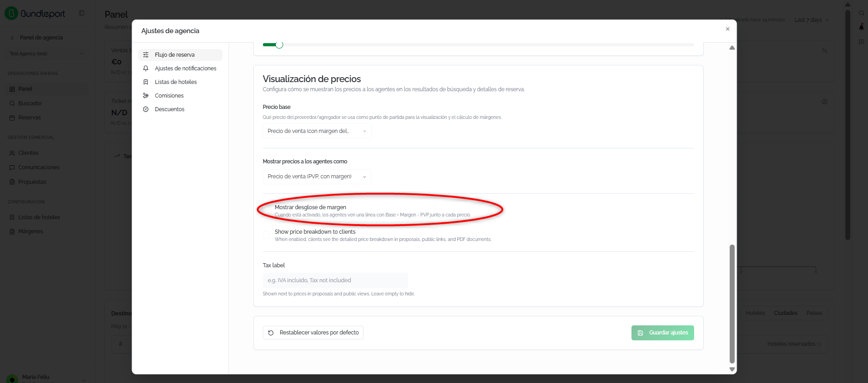This screenshot has width=868, height=383.
Task: Click the dialog scrollbar up arrow
Action: pyautogui.click(x=732, y=48)
